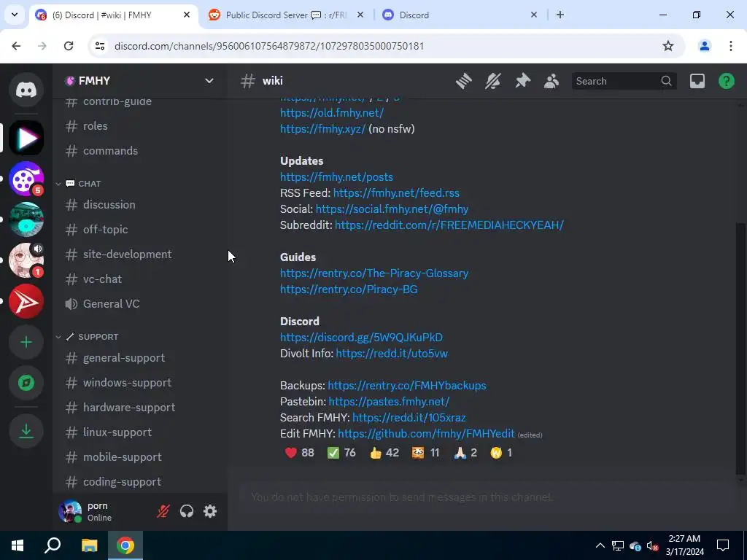Open Explore Discoverable Servers compass icon
This screenshot has height=560, width=747.
(x=26, y=383)
